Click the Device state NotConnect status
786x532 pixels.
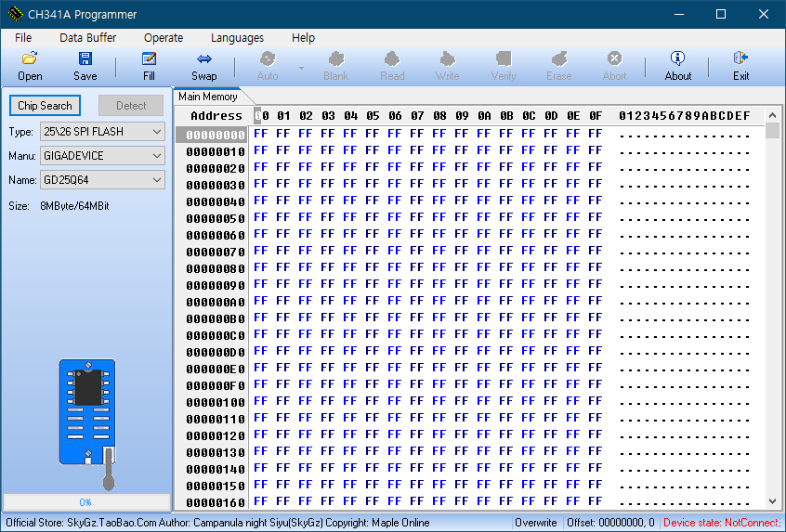[x=722, y=523]
